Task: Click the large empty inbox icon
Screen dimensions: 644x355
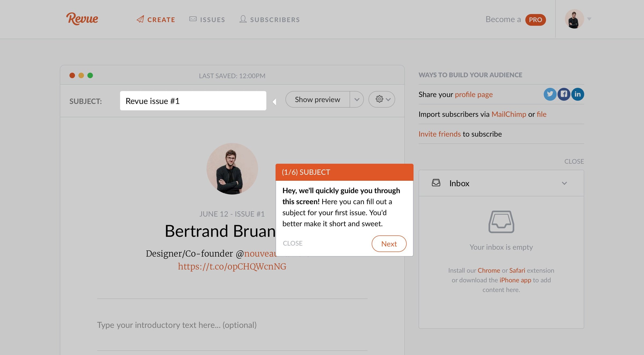Action: 501,222
